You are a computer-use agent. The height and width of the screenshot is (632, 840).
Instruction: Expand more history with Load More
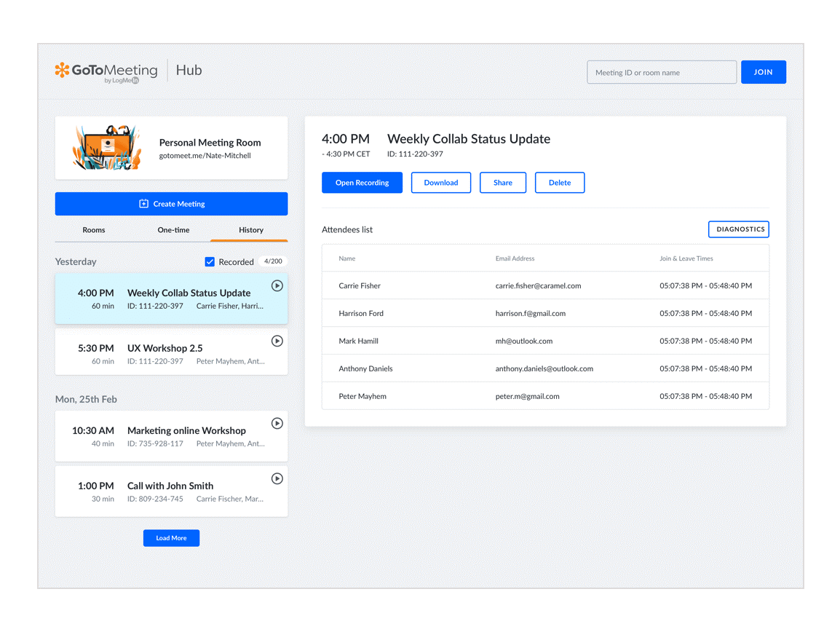pos(171,538)
